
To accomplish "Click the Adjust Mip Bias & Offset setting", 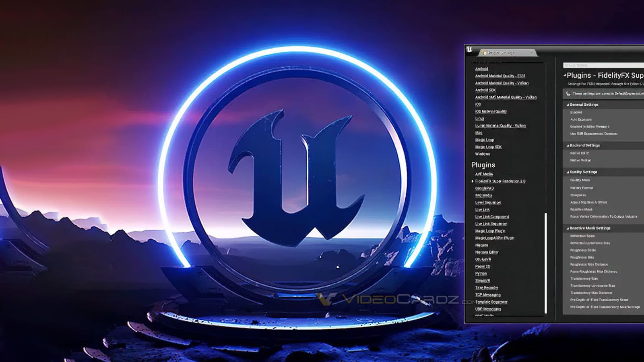I will (x=603, y=202).
